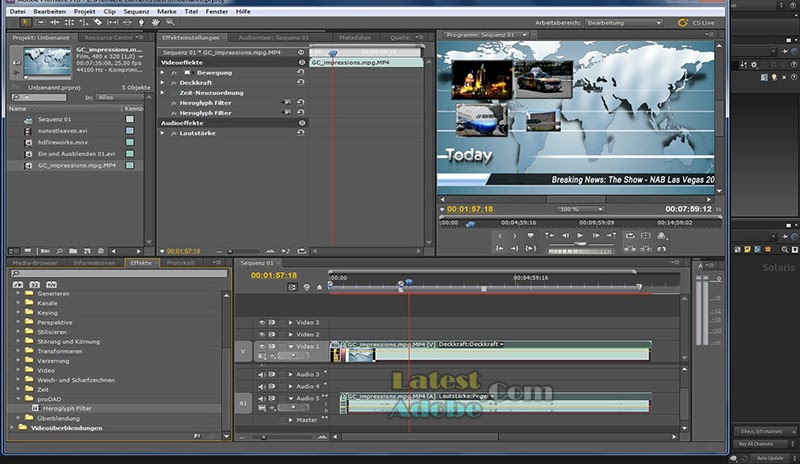This screenshot has height=464, width=800.
Task: Mute Audio 3 track speaker
Action: pyautogui.click(x=262, y=374)
